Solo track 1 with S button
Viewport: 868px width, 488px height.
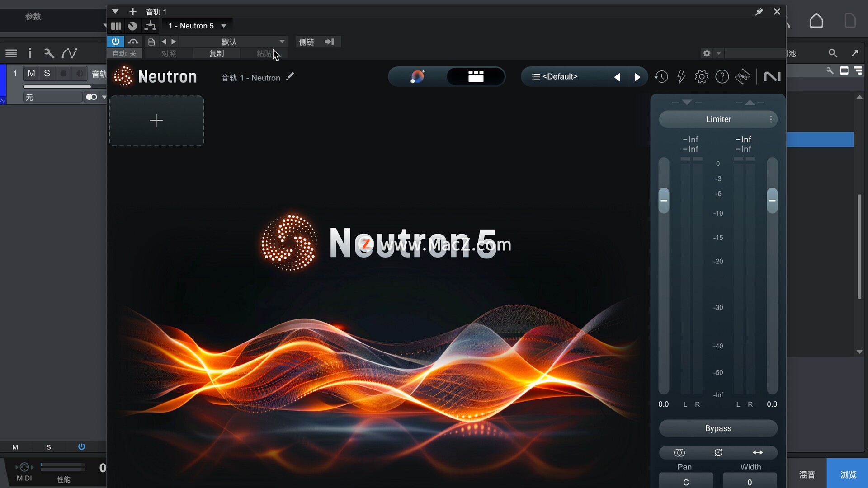(x=47, y=73)
